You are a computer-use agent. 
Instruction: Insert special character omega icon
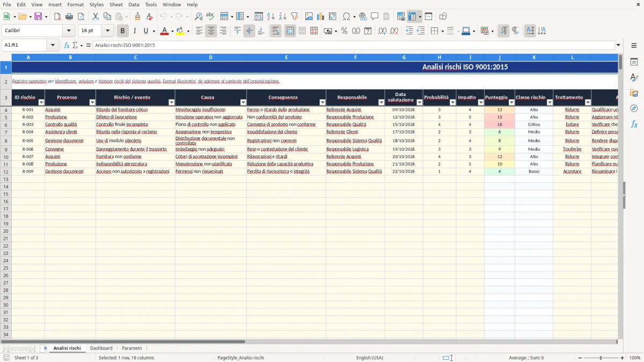pyautogui.click(x=346, y=17)
